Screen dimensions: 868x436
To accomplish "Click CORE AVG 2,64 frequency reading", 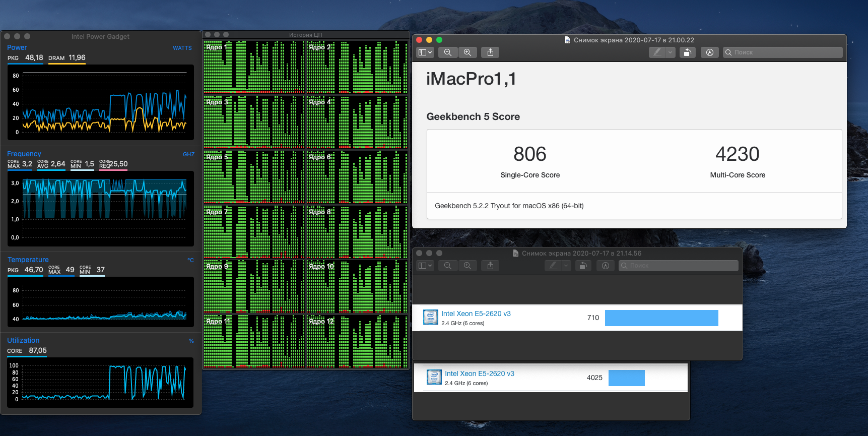I will click(x=51, y=164).
